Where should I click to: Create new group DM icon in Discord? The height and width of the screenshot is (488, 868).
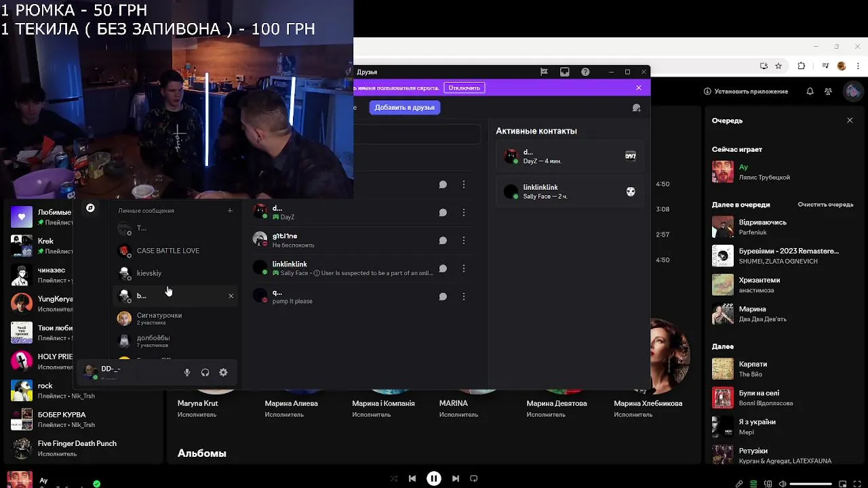click(x=636, y=108)
